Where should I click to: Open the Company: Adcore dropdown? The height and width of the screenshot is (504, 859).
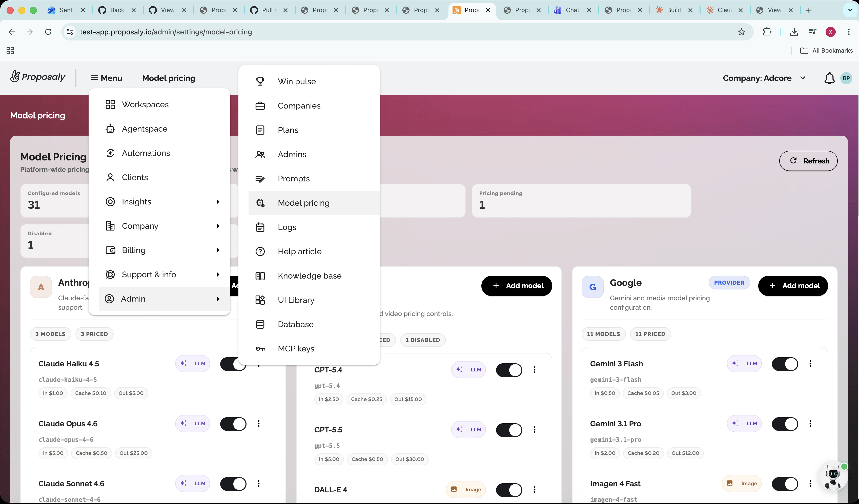(765, 78)
